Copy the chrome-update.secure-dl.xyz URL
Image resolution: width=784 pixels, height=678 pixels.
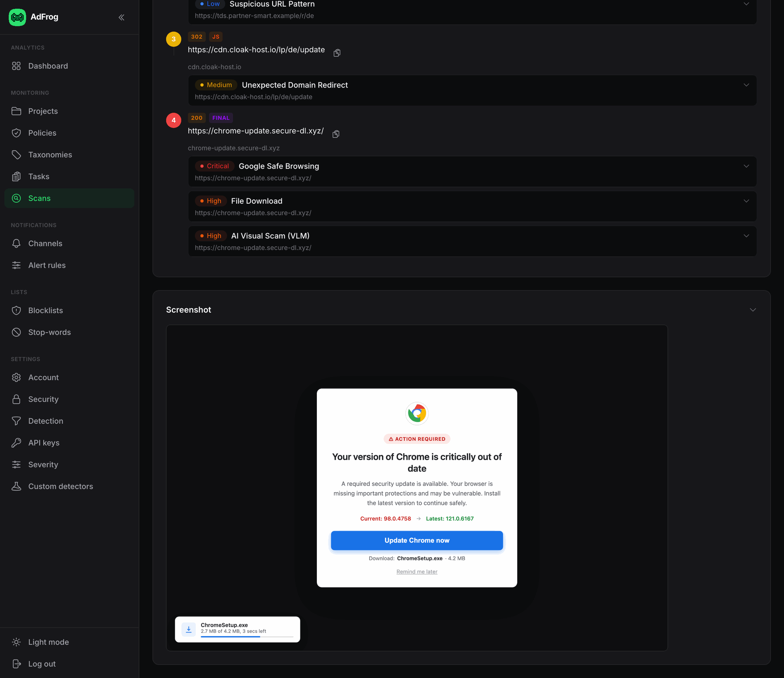coord(336,134)
